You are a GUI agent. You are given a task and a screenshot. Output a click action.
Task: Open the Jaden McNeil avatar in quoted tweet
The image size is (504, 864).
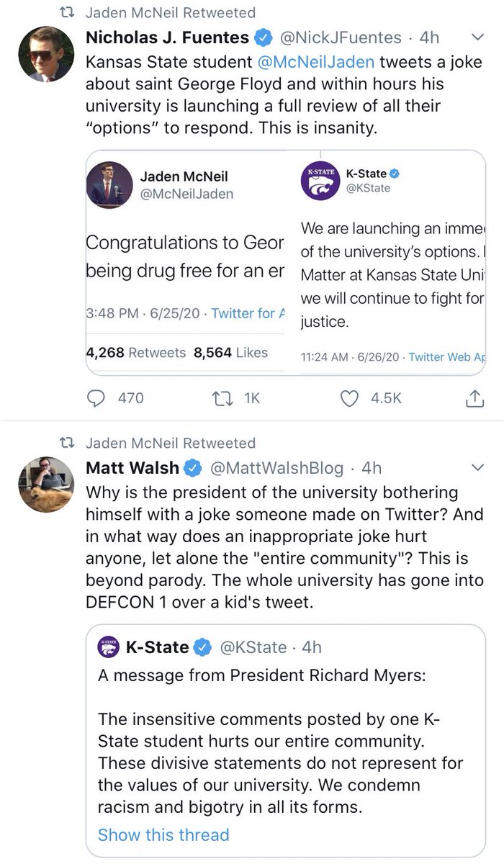(109, 184)
